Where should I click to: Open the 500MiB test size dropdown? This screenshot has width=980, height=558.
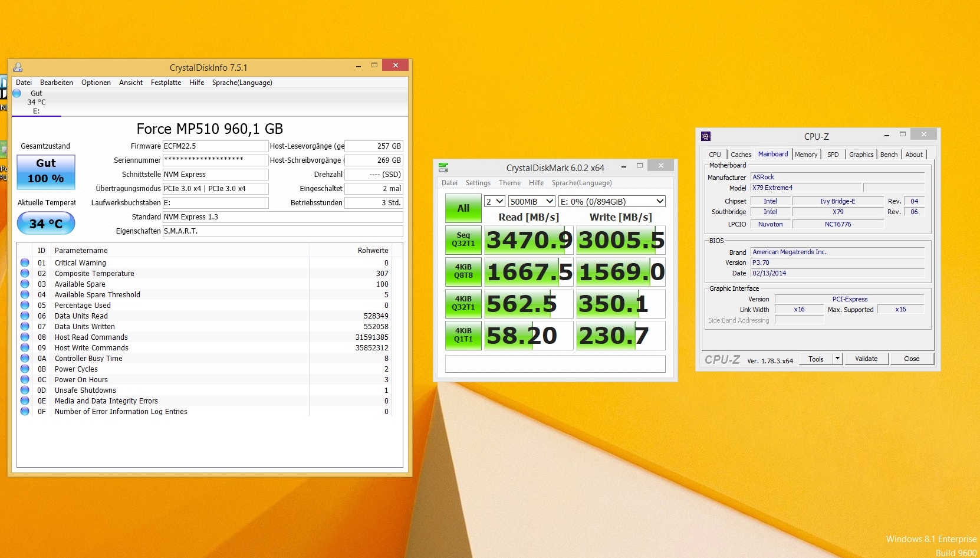click(531, 201)
